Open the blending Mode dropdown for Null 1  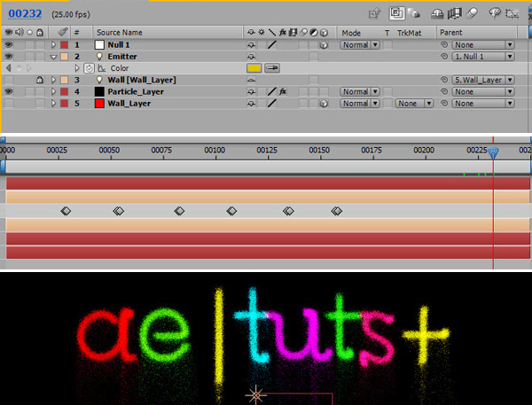(359, 45)
